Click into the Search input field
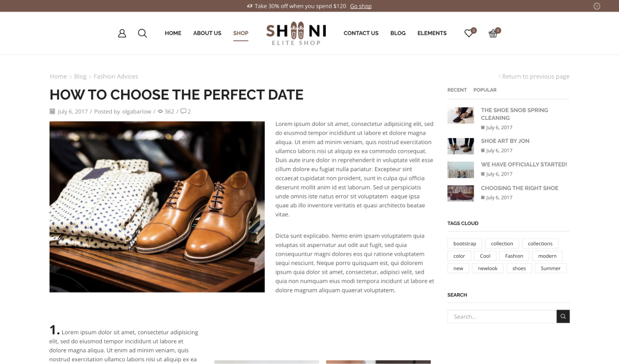This screenshot has height=364, width=619. coord(502,316)
